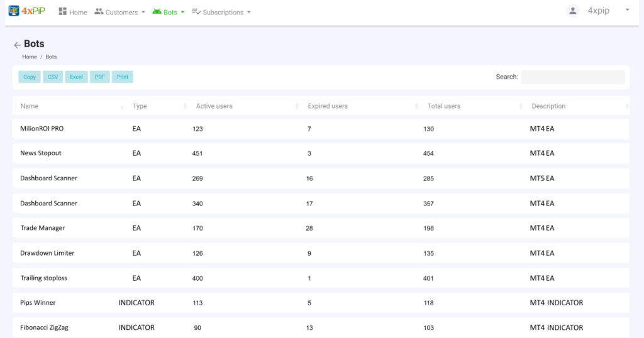This screenshot has width=644, height=338.
Task: Click Home link in breadcrumb
Action: tap(30, 57)
